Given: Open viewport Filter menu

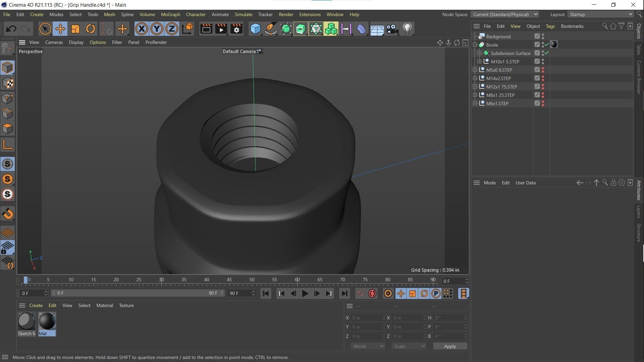Looking at the screenshot, I should click(x=117, y=42).
